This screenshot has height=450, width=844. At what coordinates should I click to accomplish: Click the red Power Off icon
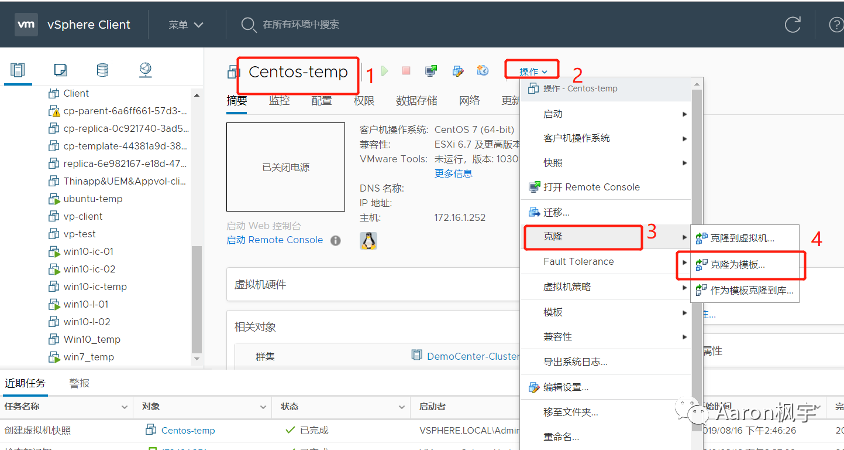[406, 71]
